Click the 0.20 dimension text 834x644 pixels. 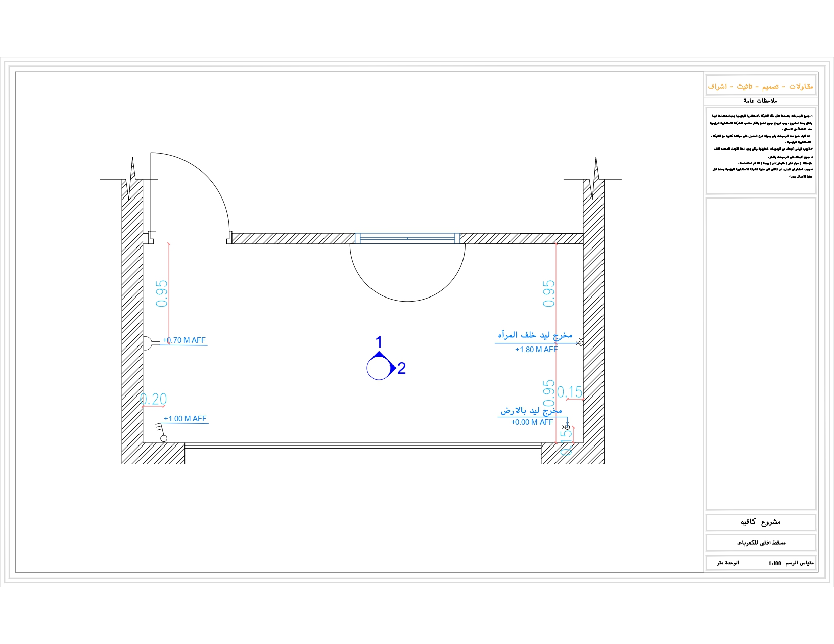point(153,399)
